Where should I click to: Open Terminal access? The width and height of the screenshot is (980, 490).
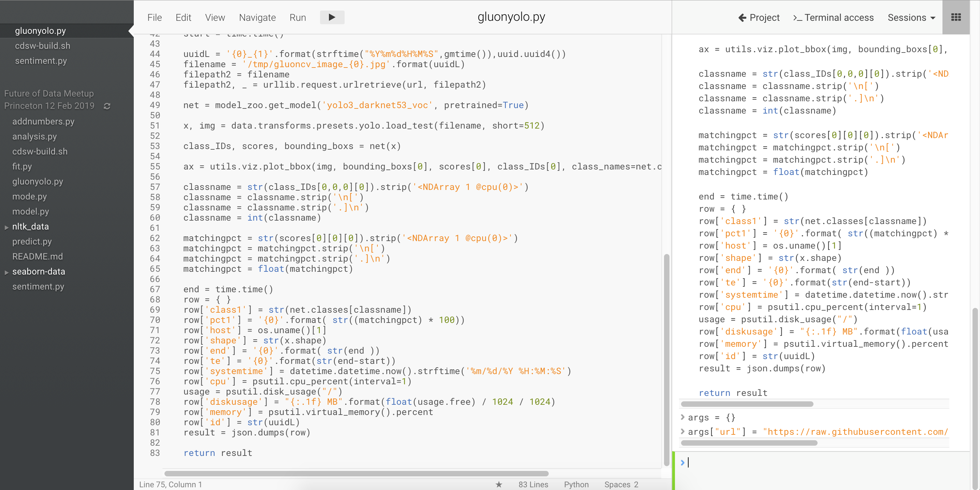833,17
